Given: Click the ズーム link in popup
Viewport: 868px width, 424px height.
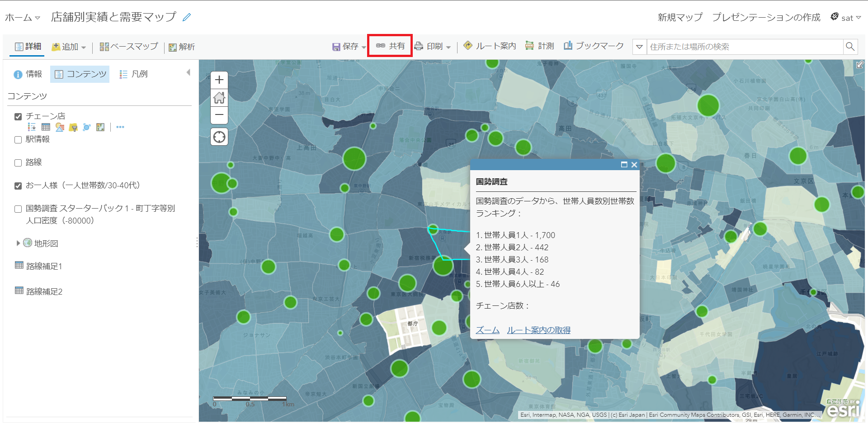Looking at the screenshot, I should coord(487,330).
